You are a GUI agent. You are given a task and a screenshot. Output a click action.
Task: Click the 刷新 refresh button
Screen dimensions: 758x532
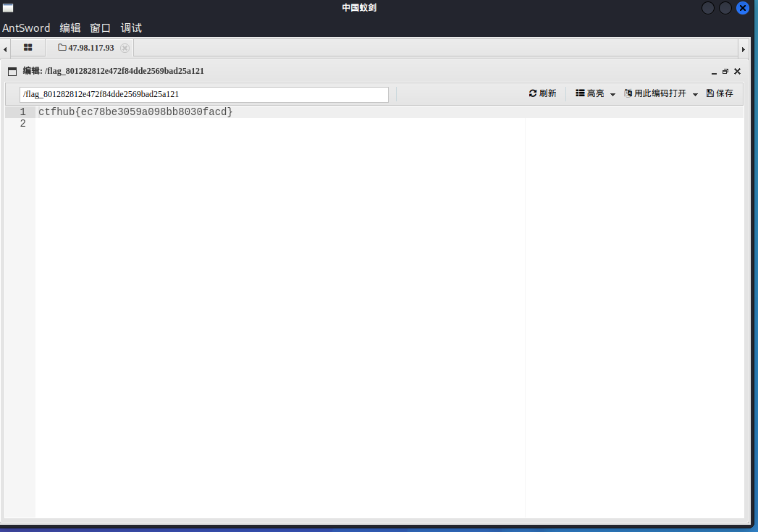(x=542, y=93)
